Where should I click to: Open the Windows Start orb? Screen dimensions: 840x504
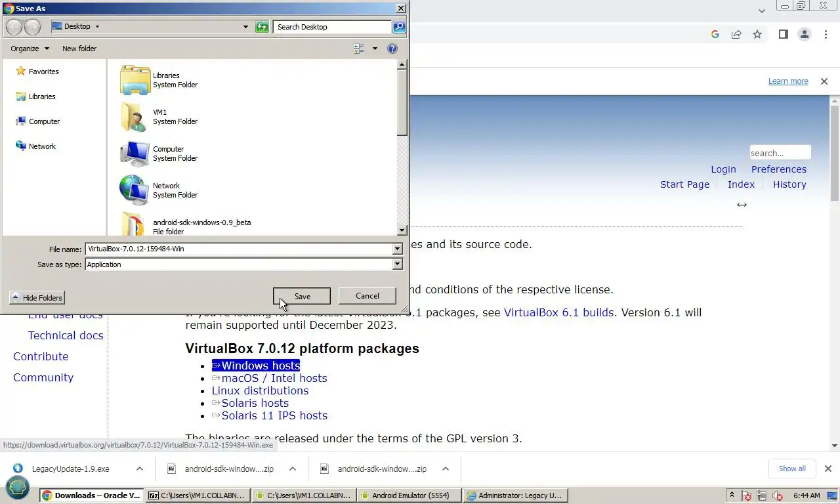18,488
